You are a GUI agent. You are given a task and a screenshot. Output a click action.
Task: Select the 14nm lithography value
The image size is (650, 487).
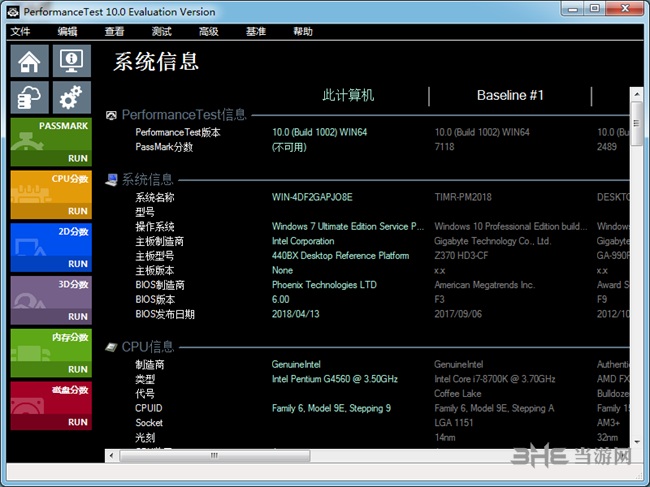point(445,437)
